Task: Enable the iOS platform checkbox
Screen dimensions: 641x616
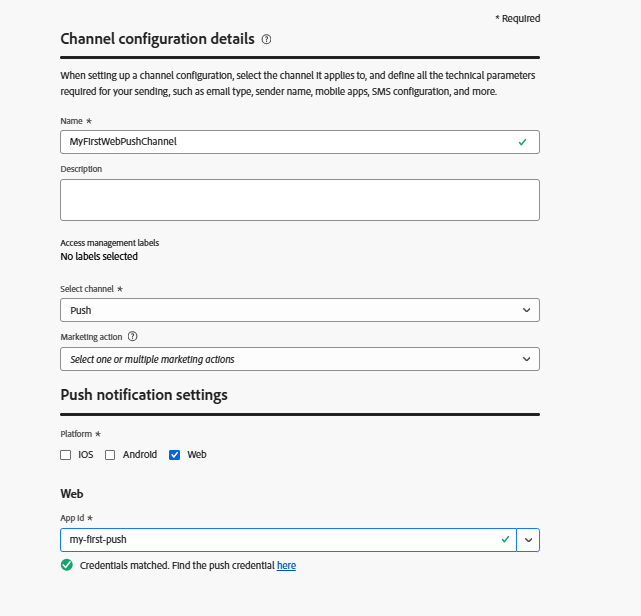Action: (x=66, y=454)
